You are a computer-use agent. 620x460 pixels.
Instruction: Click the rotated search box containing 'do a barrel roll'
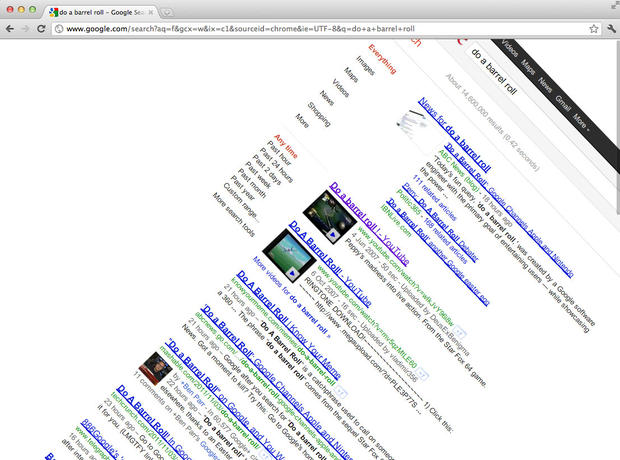[x=494, y=73]
